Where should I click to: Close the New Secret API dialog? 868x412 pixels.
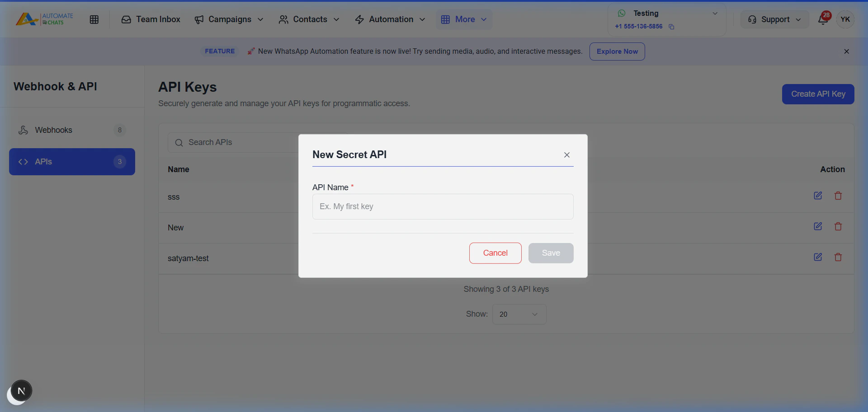(x=566, y=155)
